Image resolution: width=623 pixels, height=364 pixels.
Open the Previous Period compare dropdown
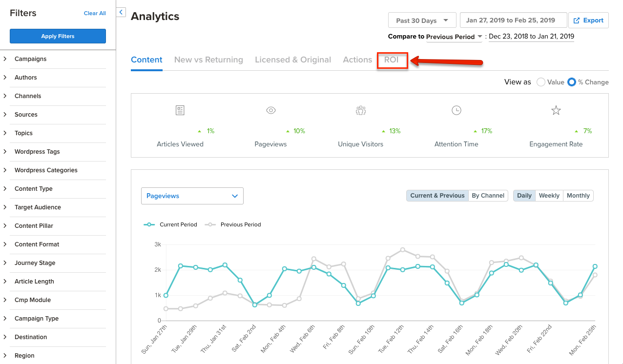(x=454, y=37)
